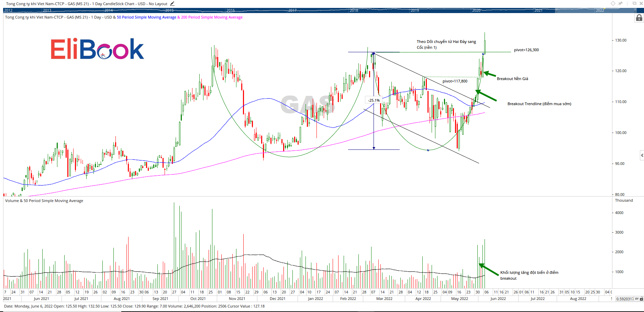Image resolution: width=644 pixels, height=312 pixels.
Task: Click the XY icon in bottom-right corner
Action: 637,299
